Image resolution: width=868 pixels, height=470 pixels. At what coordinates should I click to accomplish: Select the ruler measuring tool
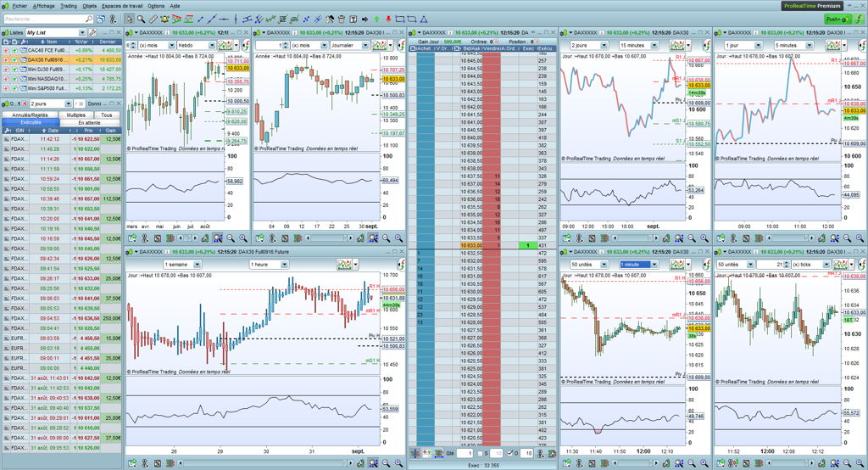click(153, 19)
